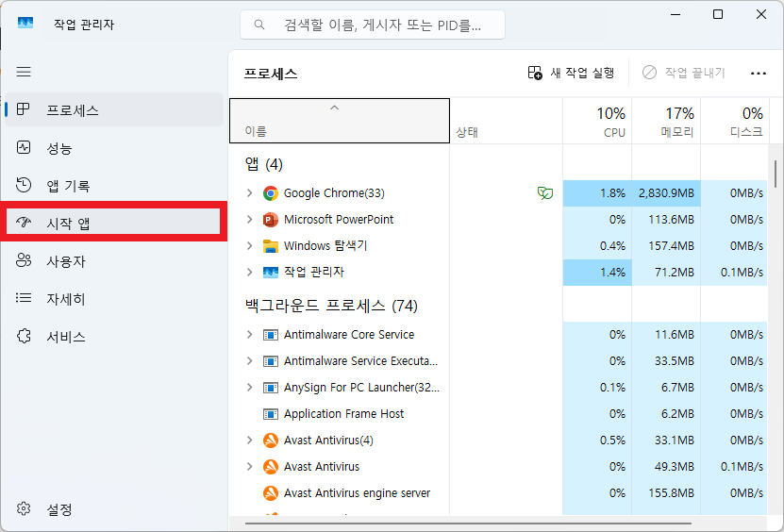Click the 서비스 puzzle-gear icon
The height and width of the screenshot is (532, 784).
click(x=24, y=336)
